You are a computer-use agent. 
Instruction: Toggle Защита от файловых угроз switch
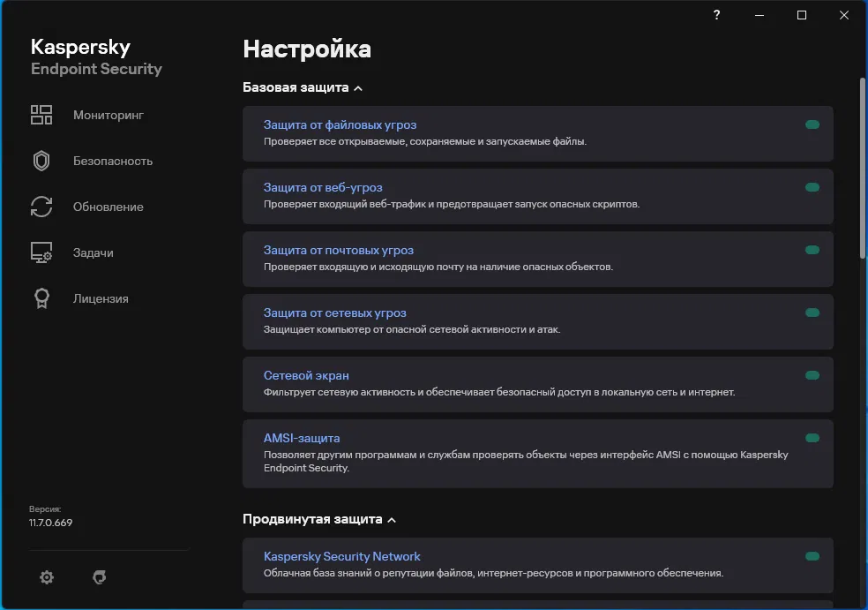click(x=812, y=125)
